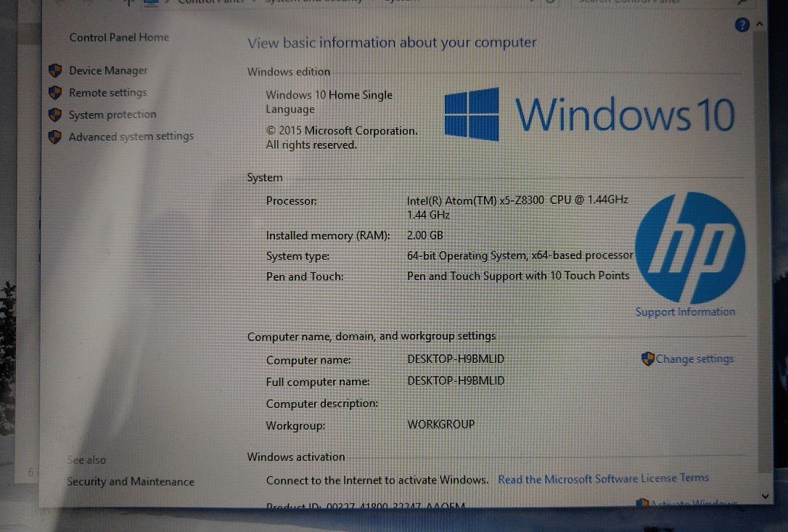Image resolution: width=788 pixels, height=532 pixels.
Task: Click the 2015 Microsoft Corporation copyright text
Action: point(342,138)
